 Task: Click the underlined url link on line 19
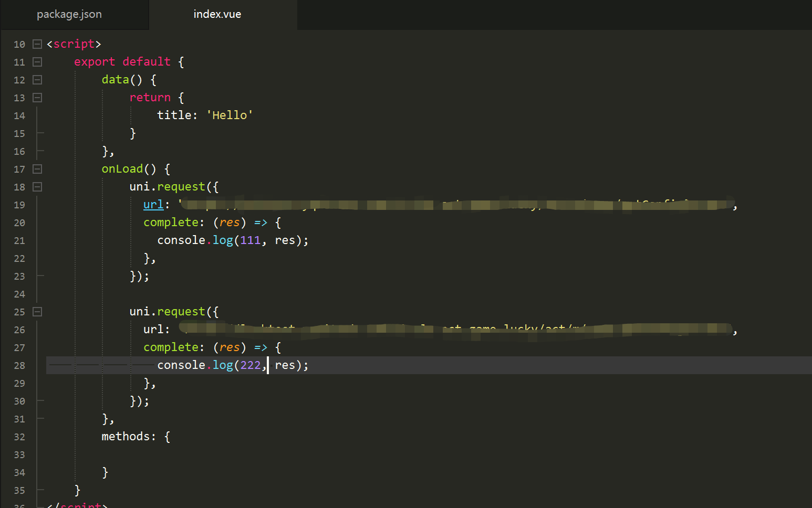point(153,205)
